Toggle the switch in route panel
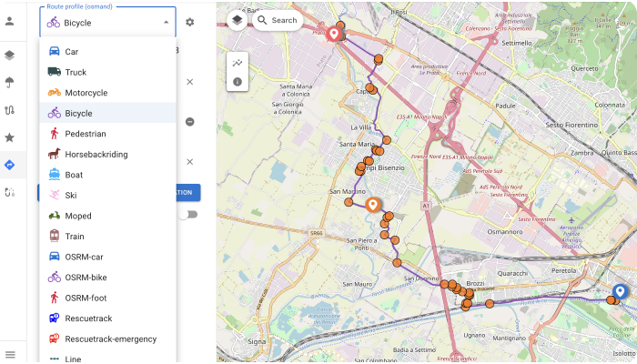Viewport: 637px width, 364px height. point(188,215)
